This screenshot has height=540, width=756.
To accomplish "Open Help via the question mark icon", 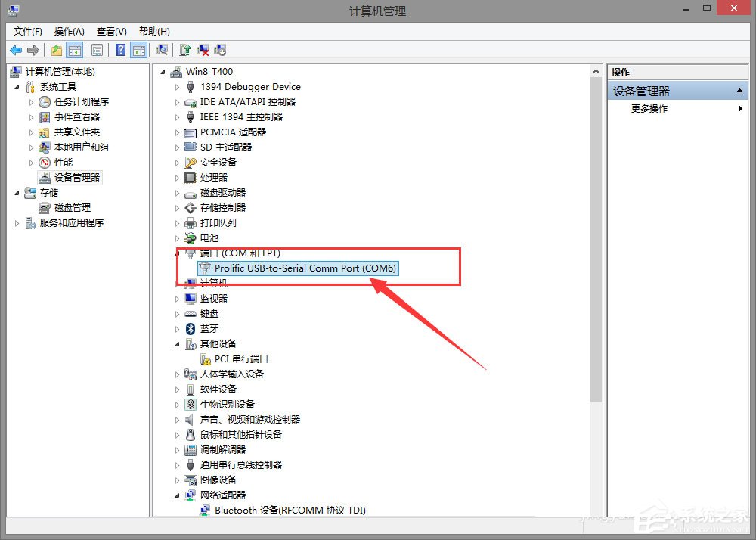I will (x=120, y=50).
